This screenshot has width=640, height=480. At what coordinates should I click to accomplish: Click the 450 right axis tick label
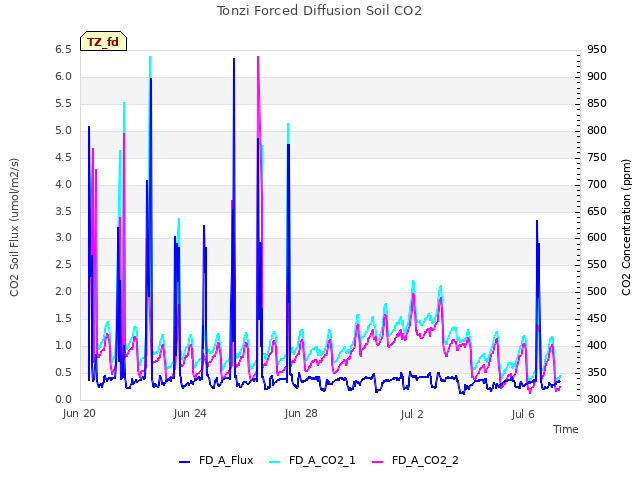(x=597, y=318)
